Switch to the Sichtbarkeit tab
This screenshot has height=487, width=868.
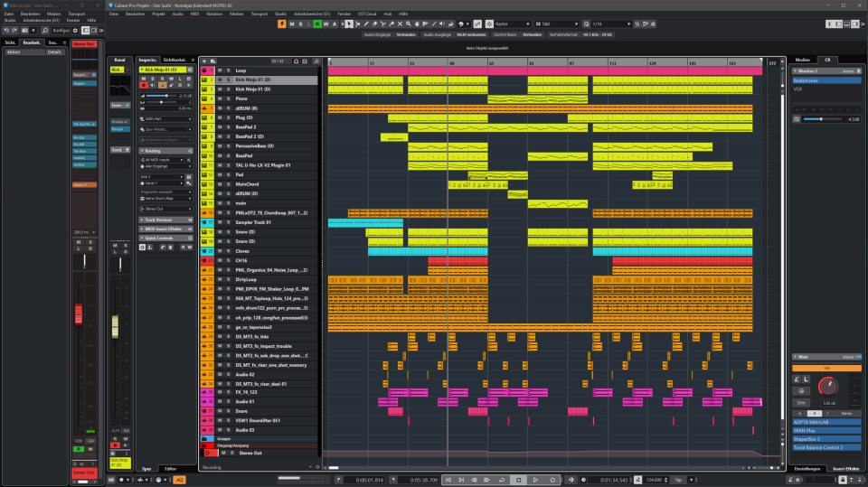point(175,60)
